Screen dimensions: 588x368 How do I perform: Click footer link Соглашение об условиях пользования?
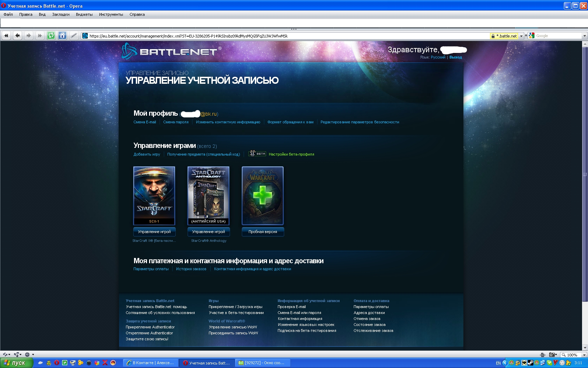pyautogui.click(x=160, y=313)
